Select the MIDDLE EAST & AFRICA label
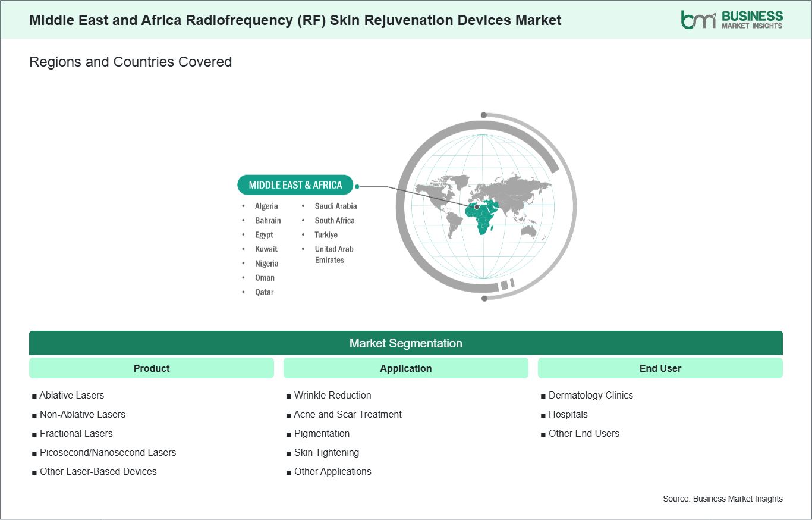The image size is (812, 520). tap(295, 185)
